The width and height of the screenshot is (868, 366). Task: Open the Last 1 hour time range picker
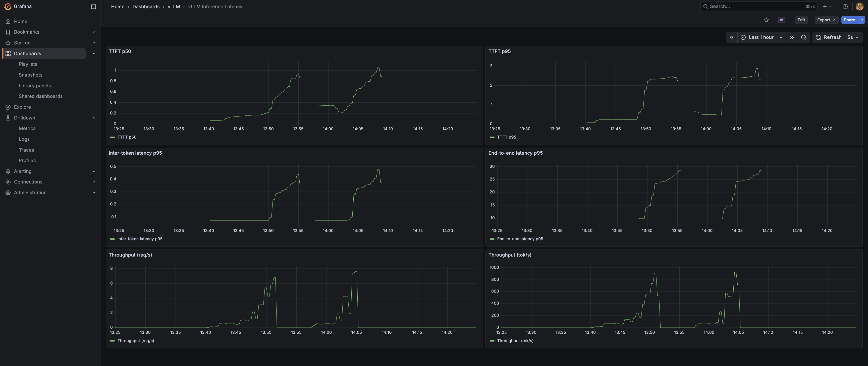click(x=761, y=37)
